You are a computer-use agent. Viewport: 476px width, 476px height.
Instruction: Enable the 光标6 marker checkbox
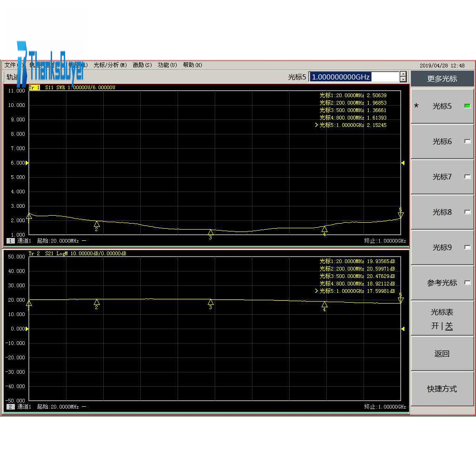click(468, 141)
